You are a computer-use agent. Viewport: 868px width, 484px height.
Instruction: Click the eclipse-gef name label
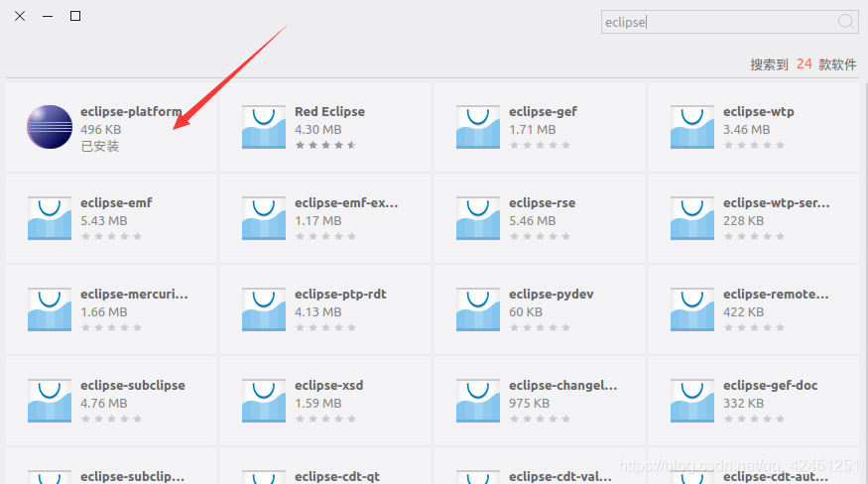coord(543,112)
